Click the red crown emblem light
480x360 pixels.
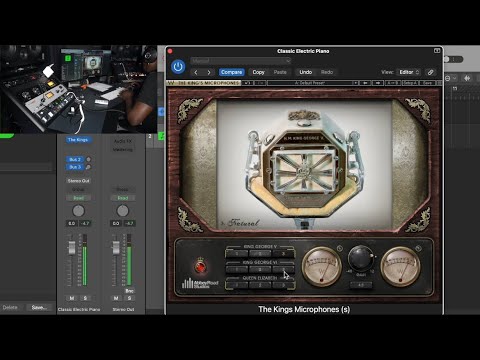[x=200, y=266]
